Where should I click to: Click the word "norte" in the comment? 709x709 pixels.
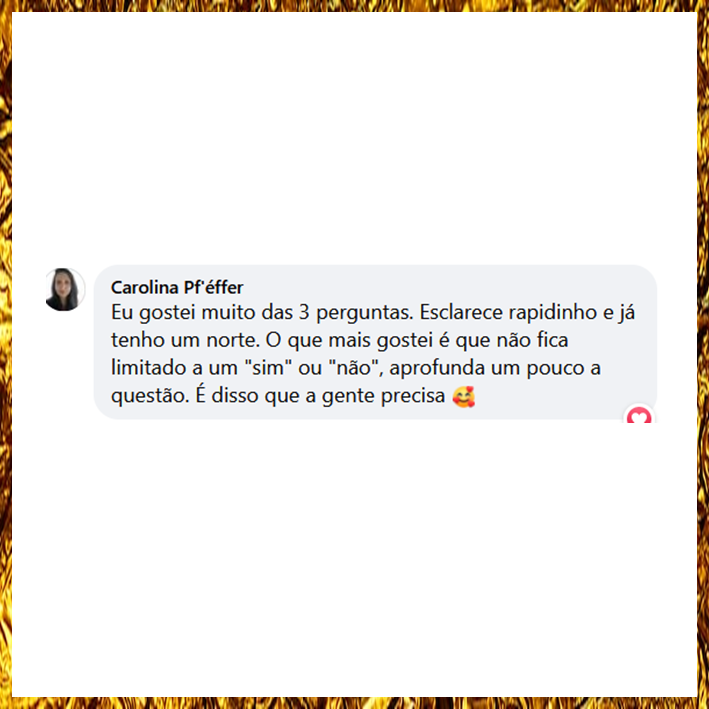(233, 340)
